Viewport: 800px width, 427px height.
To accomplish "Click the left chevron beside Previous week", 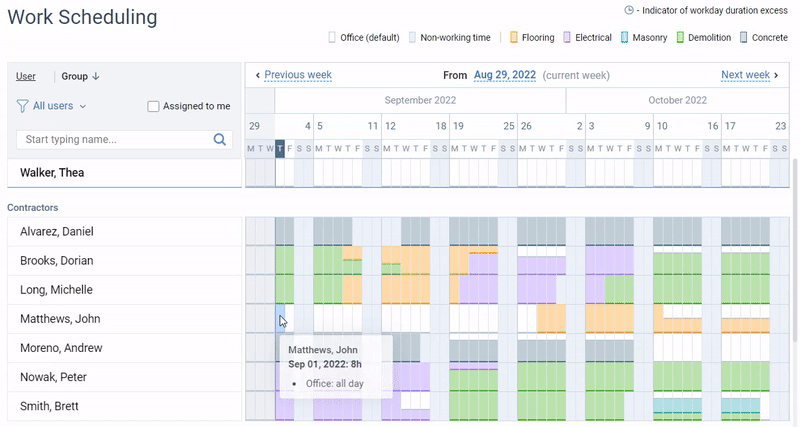I will 258,76.
